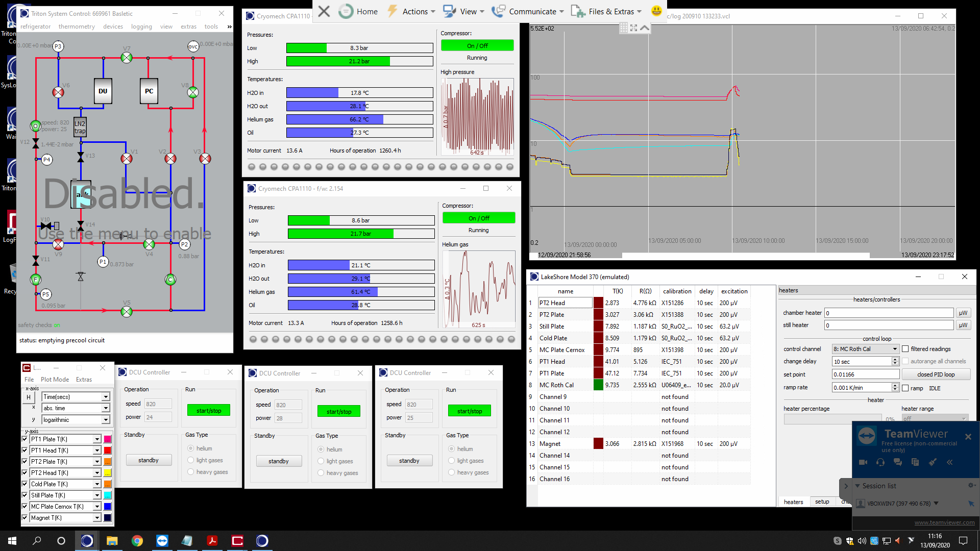Open File Explorer from the taskbar
Image resolution: width=980 pixels, height=551 pixels.
pos(112,541)
